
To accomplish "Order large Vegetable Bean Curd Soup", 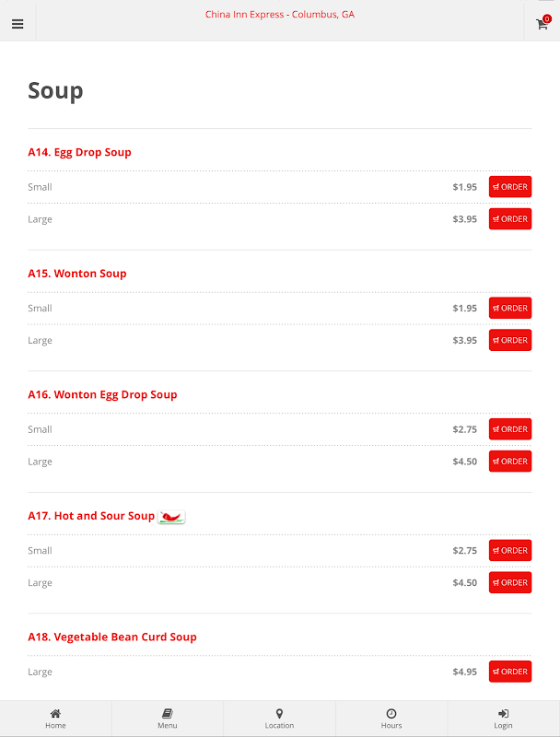I will click(x=510, y=672).
